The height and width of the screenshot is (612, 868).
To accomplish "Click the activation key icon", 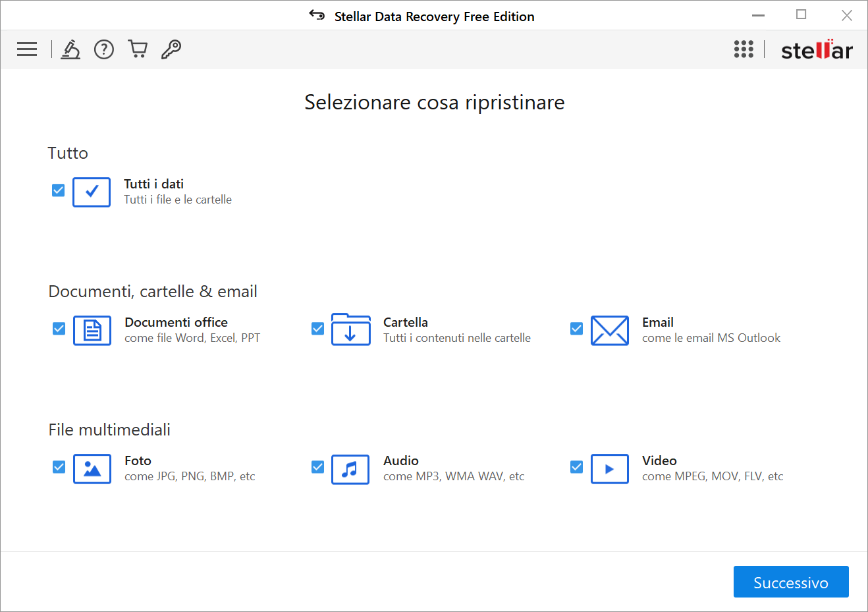I will [x=171, y=49].
